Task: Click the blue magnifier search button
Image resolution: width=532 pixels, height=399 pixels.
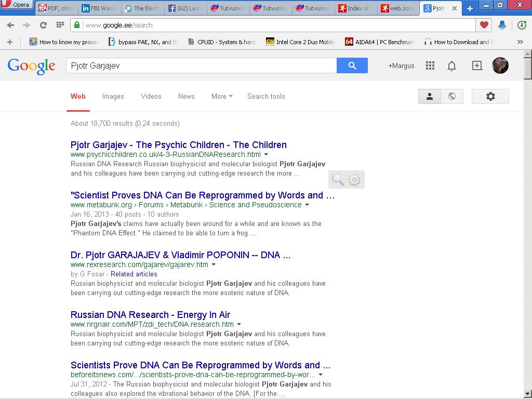Action: pyautogui.click(x=352, y=65)
